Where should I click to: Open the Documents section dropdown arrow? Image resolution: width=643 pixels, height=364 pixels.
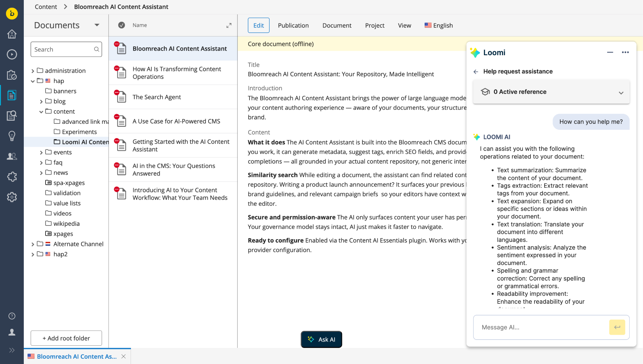tap(97, 25)
